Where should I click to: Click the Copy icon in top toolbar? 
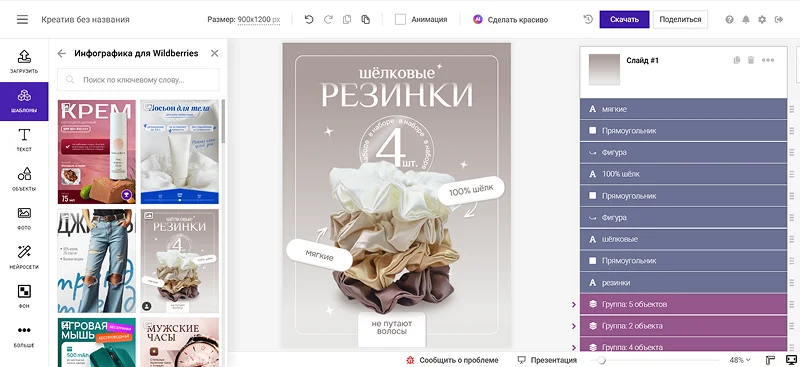click(x=347, y=19)
